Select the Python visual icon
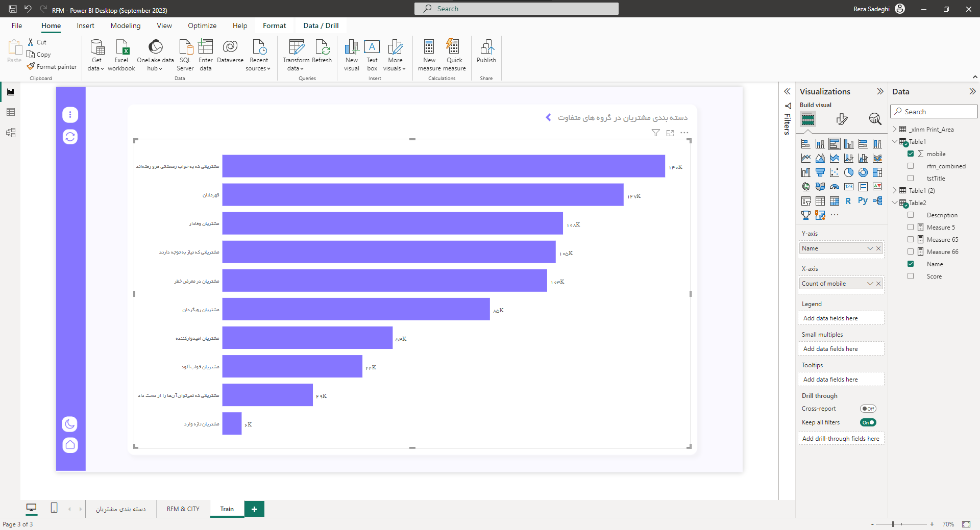This screenshot has height=530, width=980. click(863, 201)
